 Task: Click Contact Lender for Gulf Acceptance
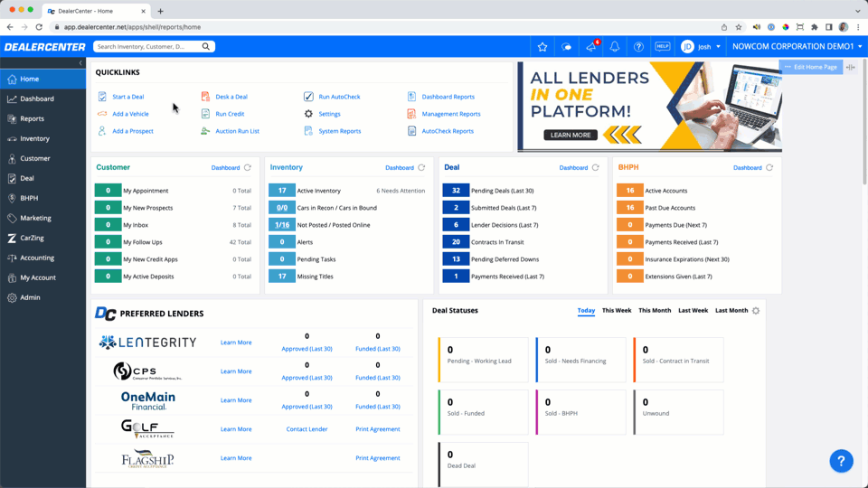307,428
